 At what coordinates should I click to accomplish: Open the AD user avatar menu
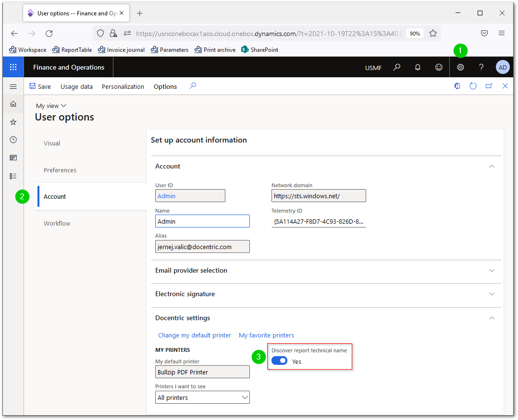tap(503, 67)
